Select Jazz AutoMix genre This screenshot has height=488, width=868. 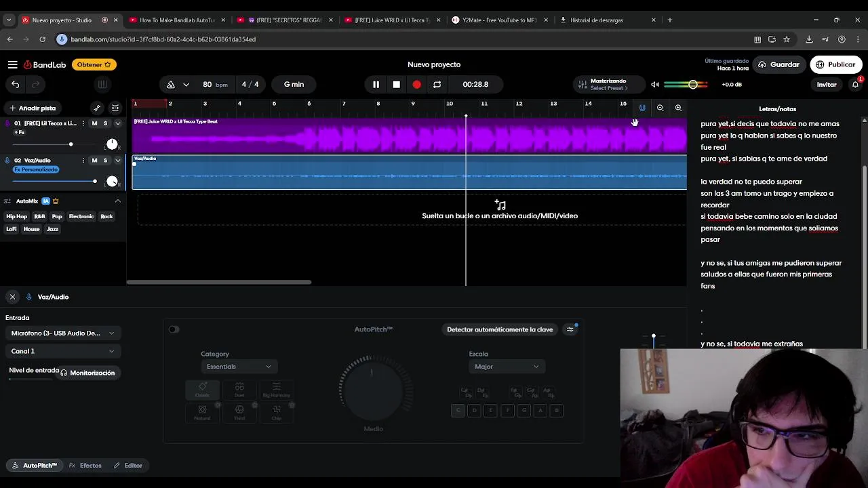pos(52,229)
